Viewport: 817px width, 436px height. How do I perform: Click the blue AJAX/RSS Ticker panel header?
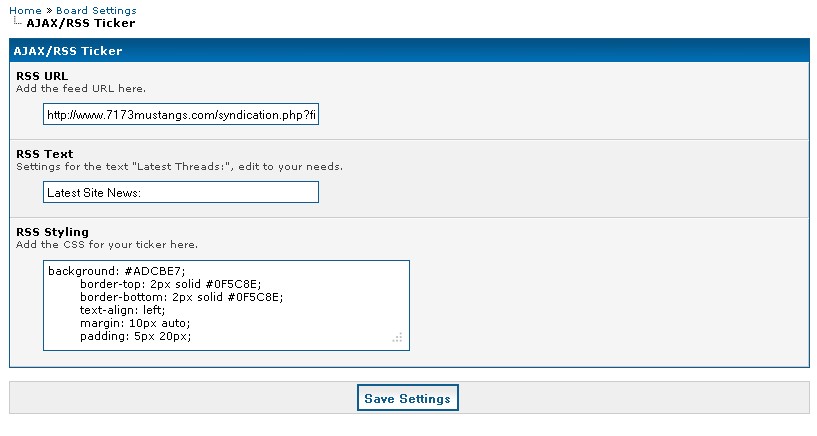pos(409,50)
